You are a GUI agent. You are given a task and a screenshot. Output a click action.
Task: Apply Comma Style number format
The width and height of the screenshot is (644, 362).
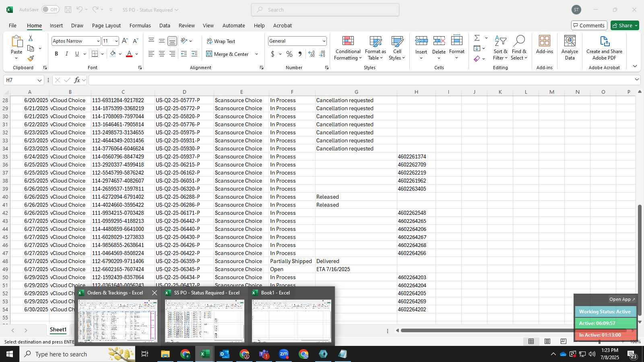click(x=300, y=54)
